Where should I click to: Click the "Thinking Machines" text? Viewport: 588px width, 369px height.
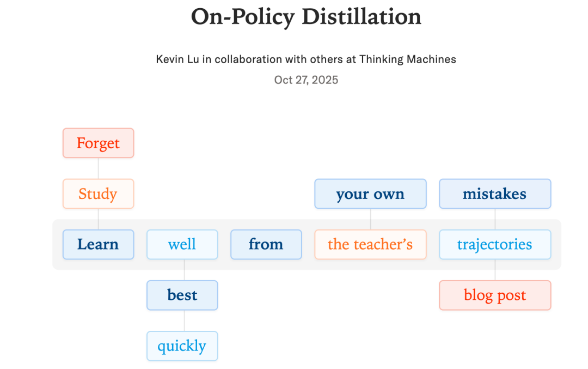[x=407, y=59]
